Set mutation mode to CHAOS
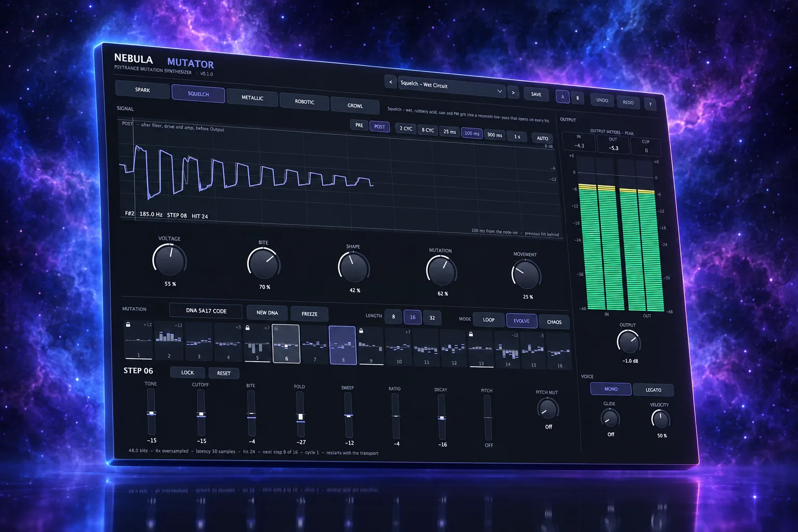The image size is (798, 532). pos(554,322)
